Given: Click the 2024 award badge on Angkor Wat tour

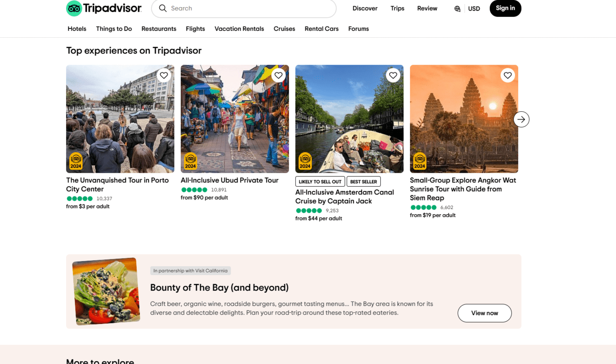Looking at the screenshot, I should point(420,161).
